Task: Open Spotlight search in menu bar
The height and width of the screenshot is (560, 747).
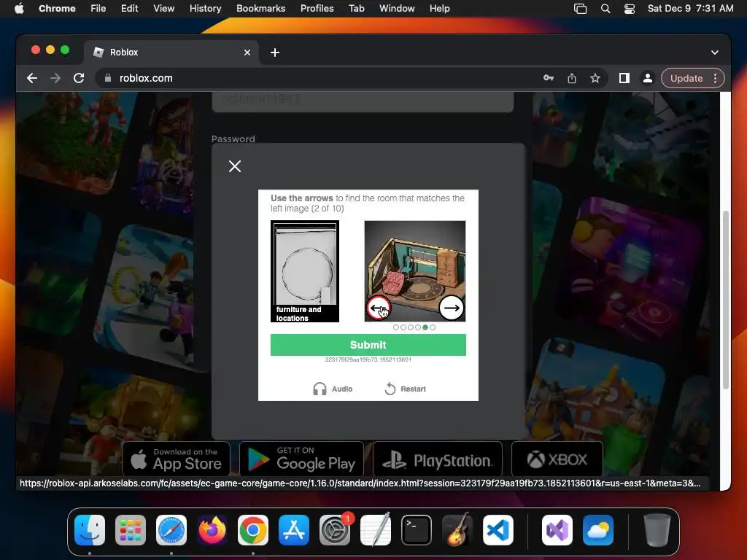Action: coord(605,9)
